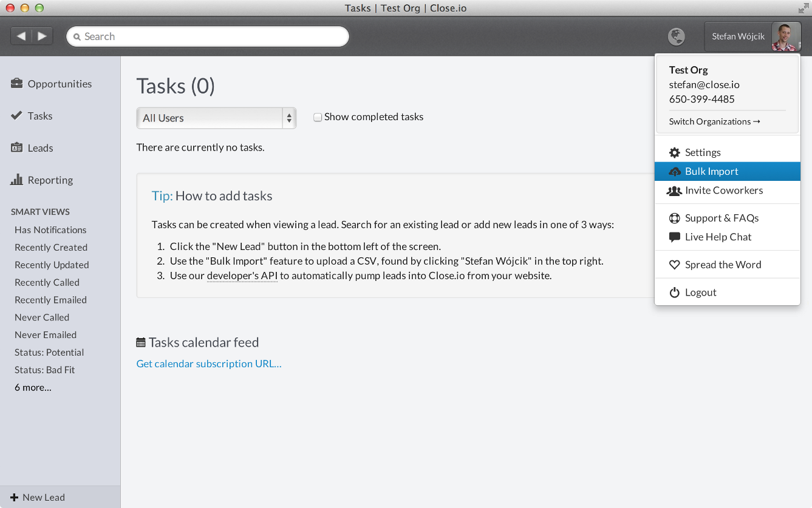812x508 pixels.
Task: Click into the Search field
Action: click(208, 36)
